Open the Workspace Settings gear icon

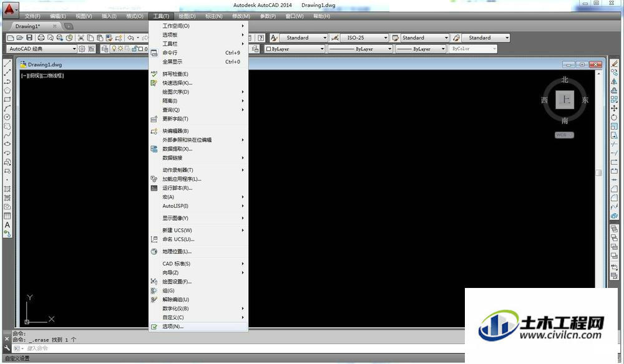[82, 49]
